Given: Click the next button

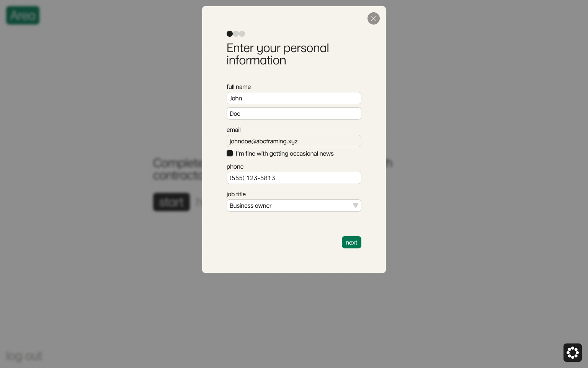Looking at the screenshot, I should [x=351, y=242].
